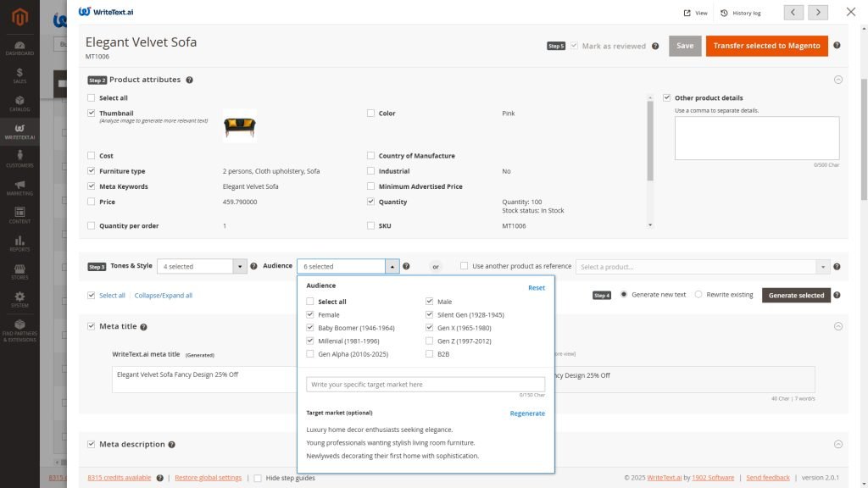868x488 pixels.
Task: Open the Reports sidebar icon
Action: coord(19,243)
